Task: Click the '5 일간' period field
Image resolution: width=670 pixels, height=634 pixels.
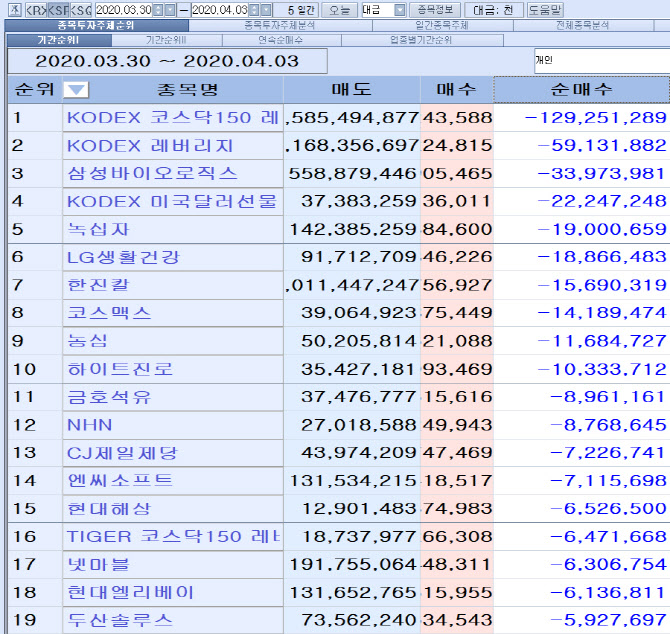Action: click(x=296, y=9)
